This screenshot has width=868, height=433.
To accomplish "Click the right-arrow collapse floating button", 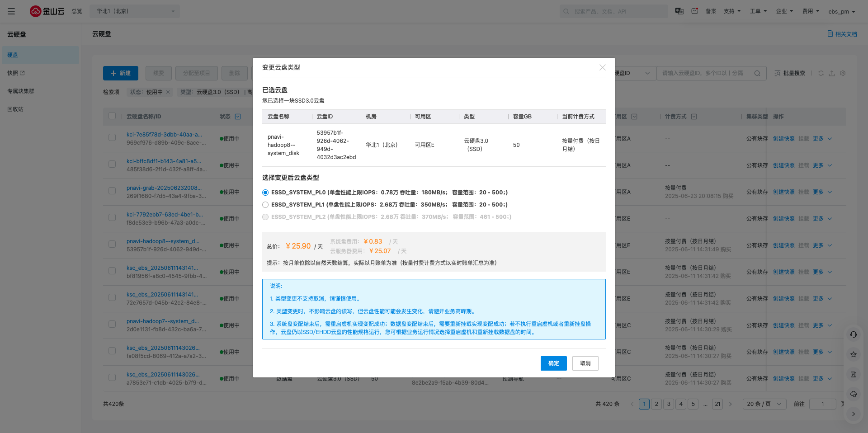I will (854, 414).
